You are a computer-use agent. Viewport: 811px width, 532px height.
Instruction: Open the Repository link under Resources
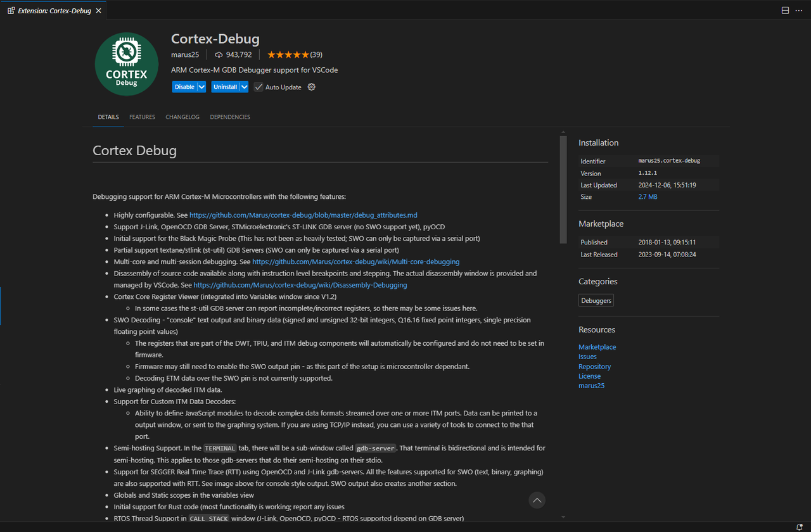(x=594, y=367)
